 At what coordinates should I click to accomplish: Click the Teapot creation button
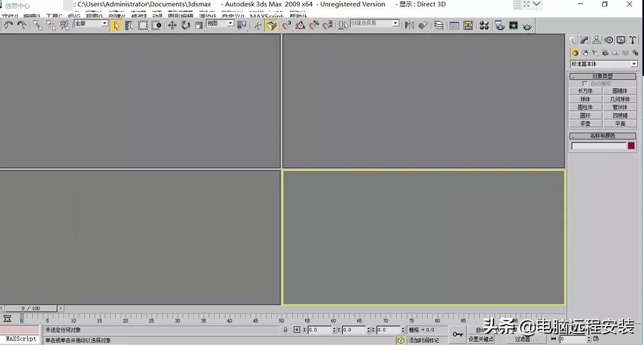(585, 123)
